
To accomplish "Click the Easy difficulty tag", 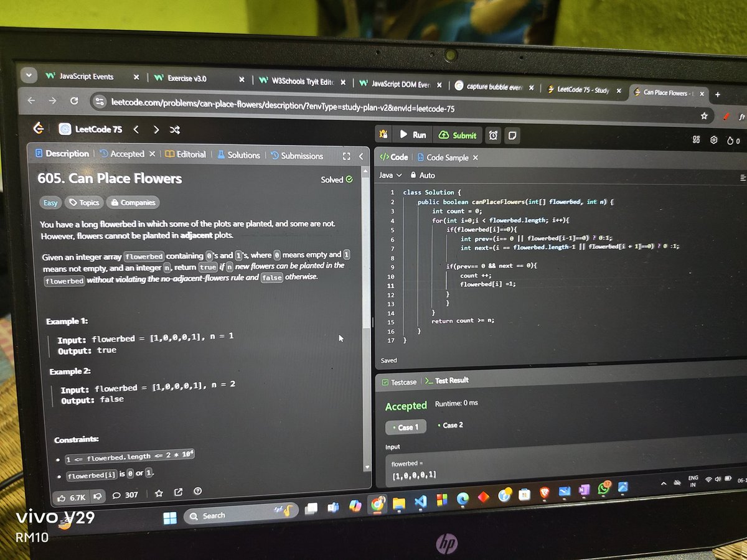I will coord(50,203).
